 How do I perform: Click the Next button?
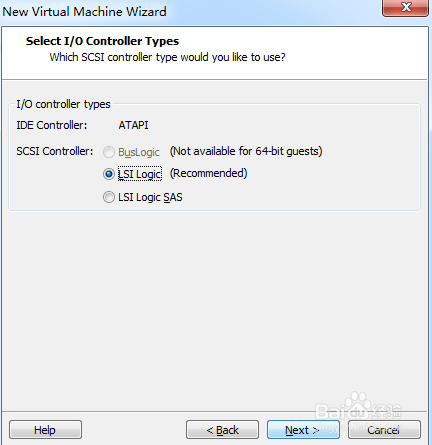[x=303, y=430]
